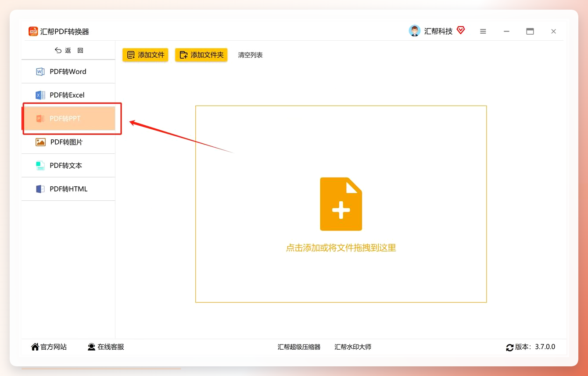588x376 pixels.
Task: Select the PDF转HTML tab
Action: coord(68,189)
